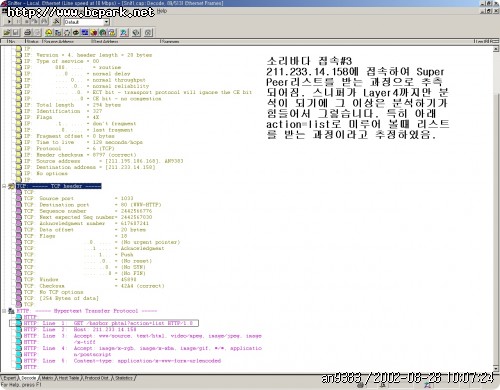Select the IP Identification row
Image resolution: width=500 pixels, height=390 pixels.
coord(63,111)
